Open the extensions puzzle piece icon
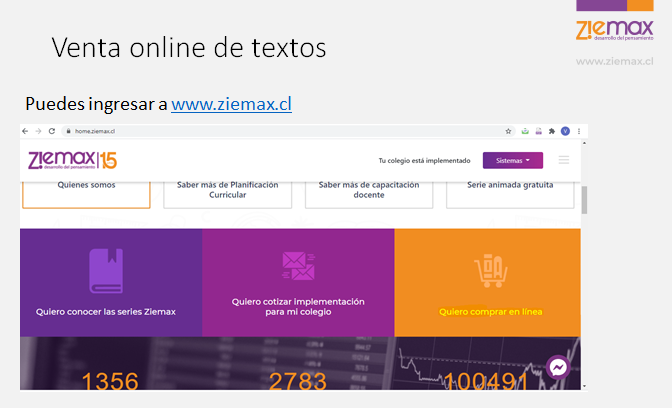This screenshot has width=672, height=408. (x=552, y=131)
